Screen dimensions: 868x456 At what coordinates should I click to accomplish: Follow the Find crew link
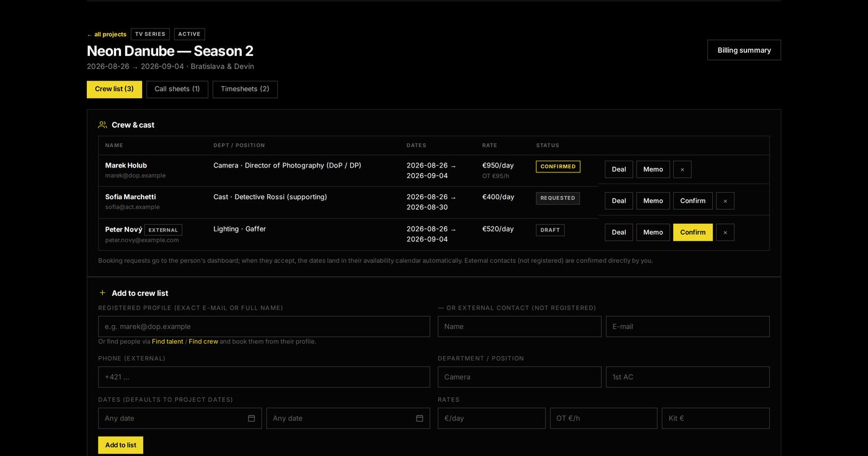pos(203,342)
